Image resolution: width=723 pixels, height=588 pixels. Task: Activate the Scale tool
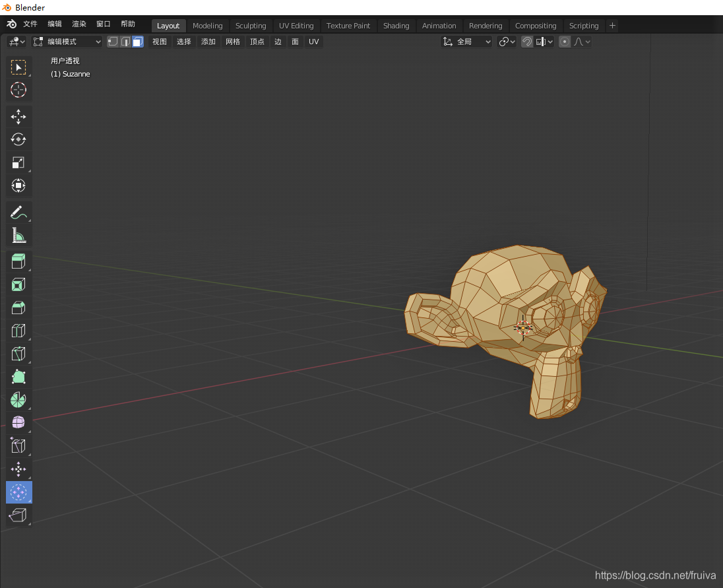(x=18, y=162)
